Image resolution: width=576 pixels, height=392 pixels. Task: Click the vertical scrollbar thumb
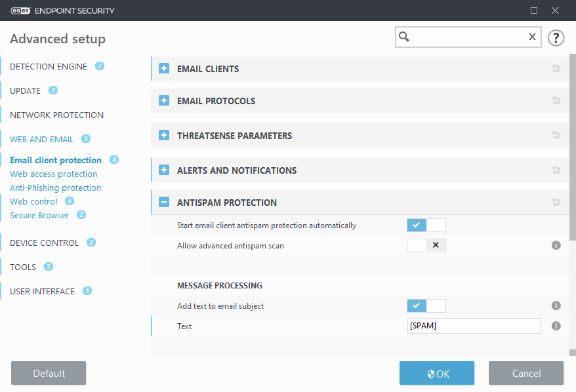tap(573, 147)
